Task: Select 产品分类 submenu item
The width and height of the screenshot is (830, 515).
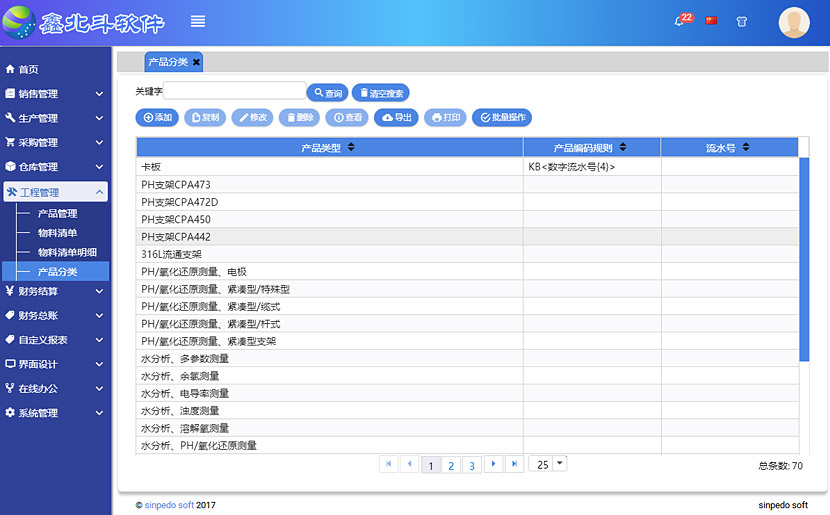Action: [x=57, y=272]
